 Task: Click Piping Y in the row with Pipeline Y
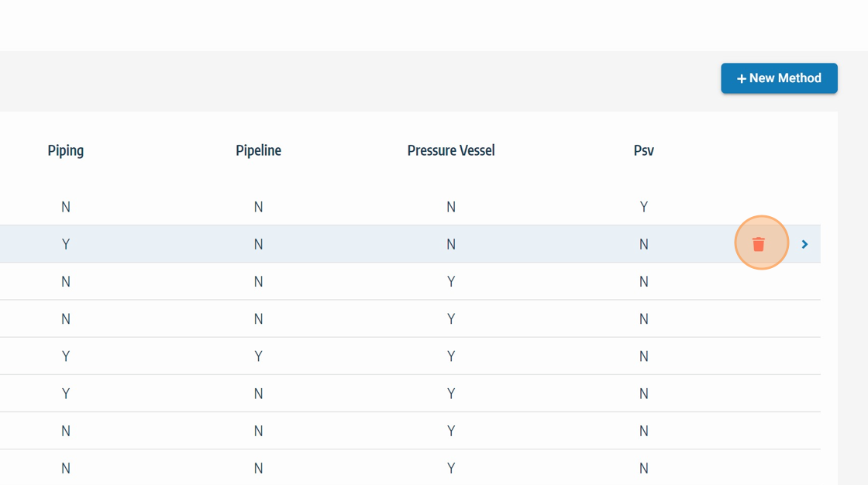click(66, 356)
